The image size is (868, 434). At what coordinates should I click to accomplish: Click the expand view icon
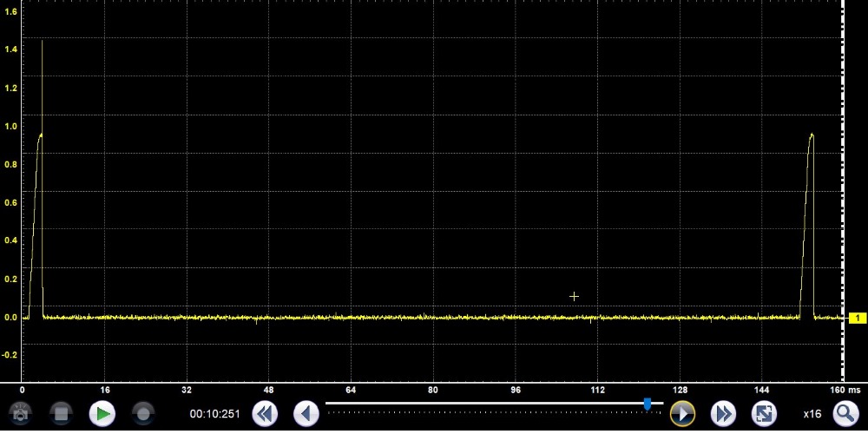(x=764, y=413)
